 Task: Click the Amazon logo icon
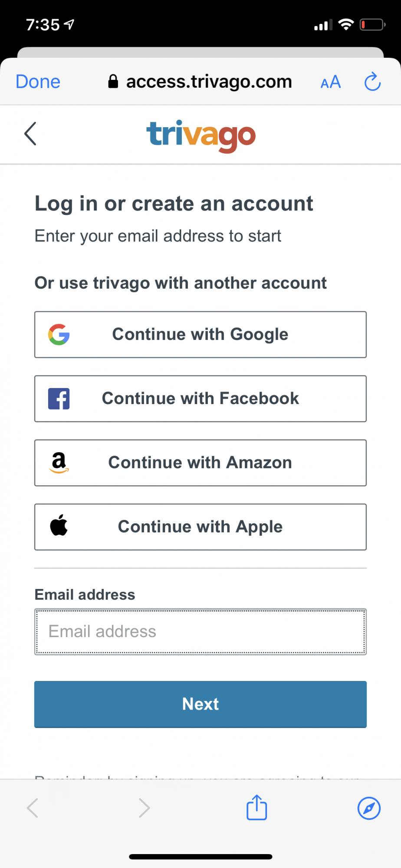tap(59, 463)
